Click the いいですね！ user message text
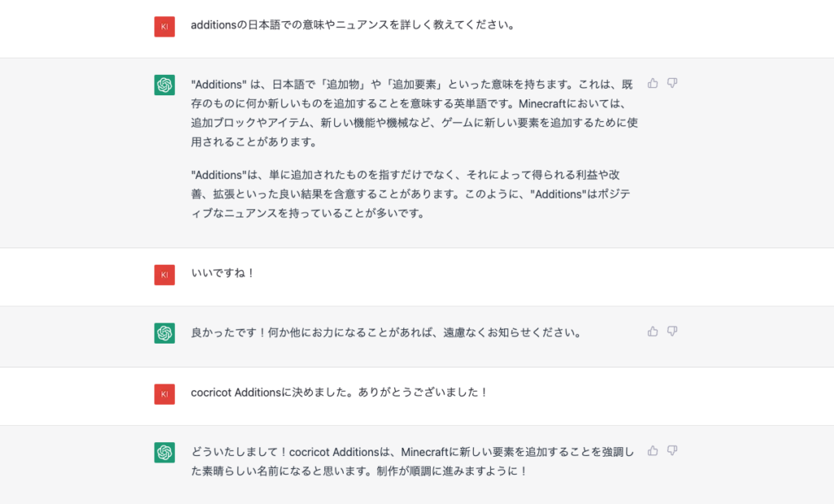 (223, 274)
